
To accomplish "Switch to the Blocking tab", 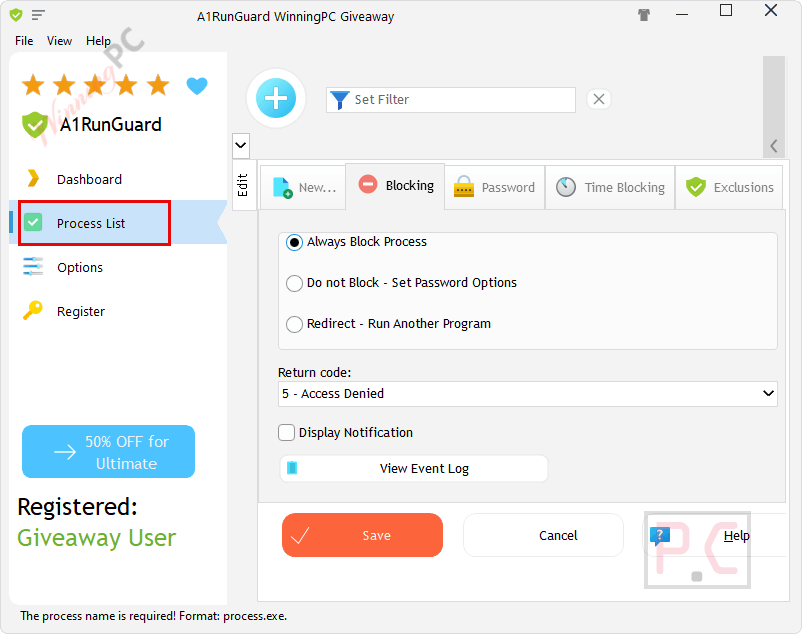I will coord(395,186).
